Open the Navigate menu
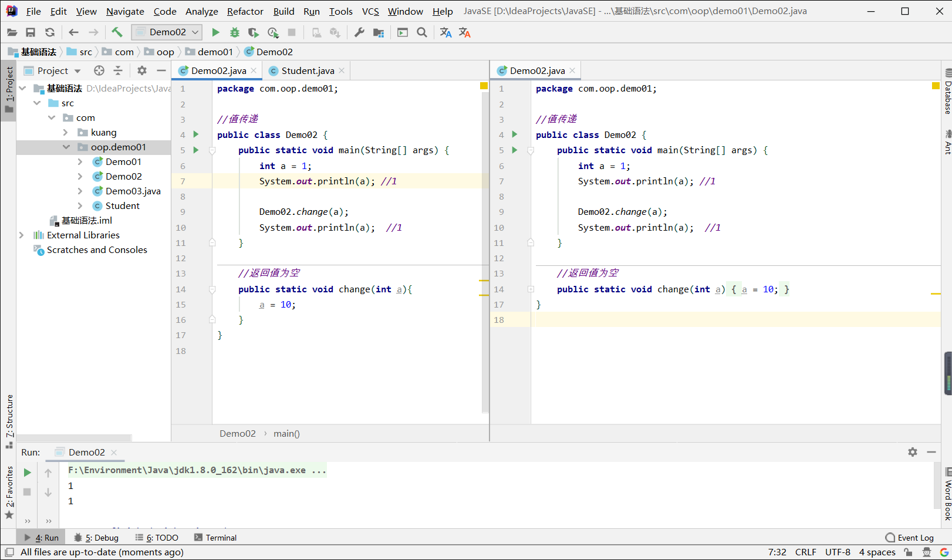952x560 pixels. 125,11
